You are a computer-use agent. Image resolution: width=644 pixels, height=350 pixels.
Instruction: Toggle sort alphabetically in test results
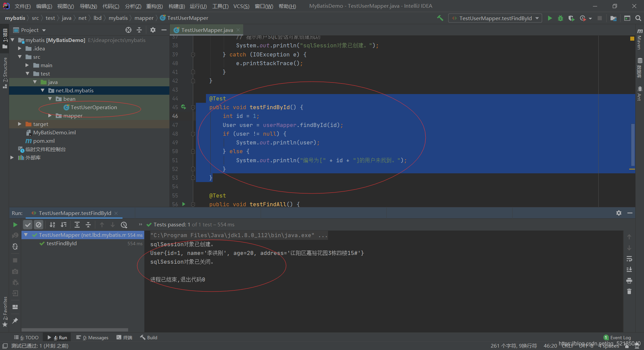coord(52,225)
